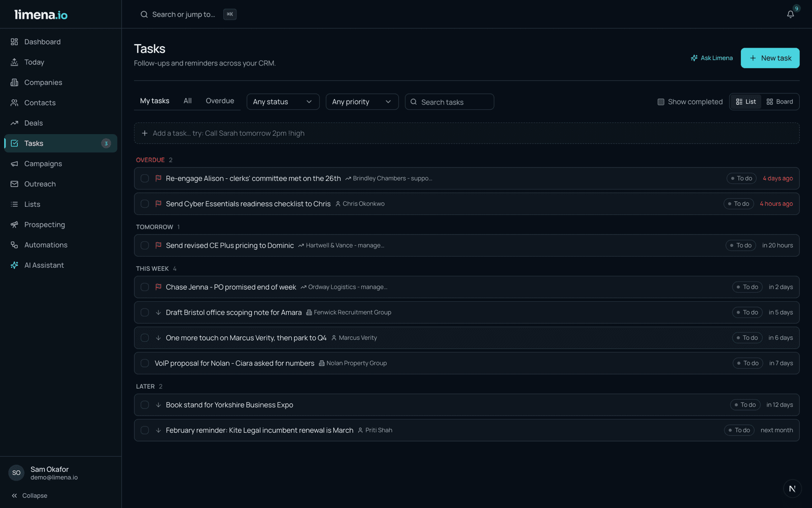Open Outreach envelope icon
This screenshot has height=508, width=812.
(14, 184)
